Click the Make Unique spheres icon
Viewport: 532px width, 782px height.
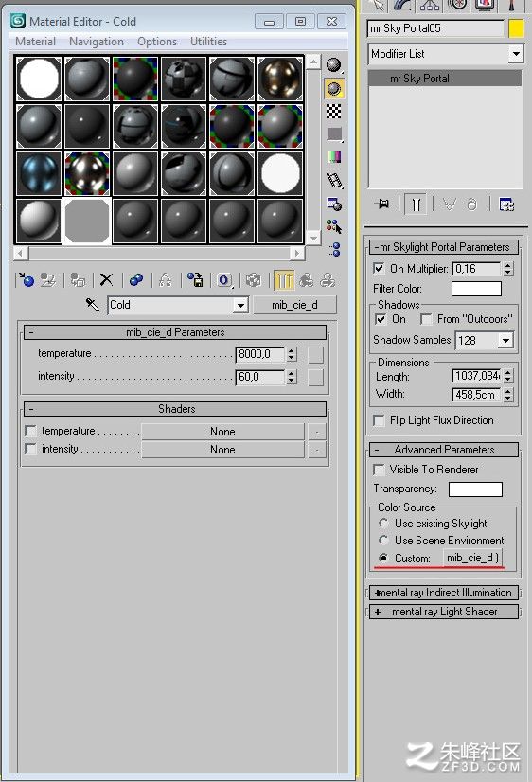tap(135, 280)
